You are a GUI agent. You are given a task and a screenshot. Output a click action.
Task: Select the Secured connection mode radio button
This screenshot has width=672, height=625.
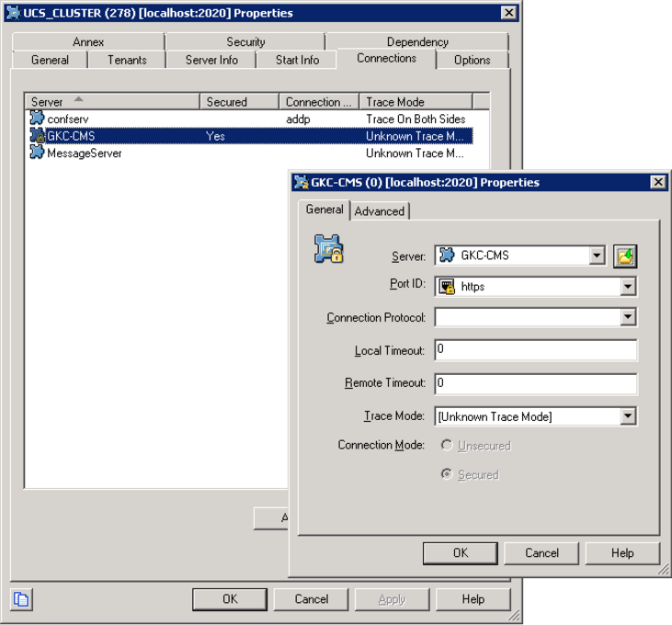(447, 475)
